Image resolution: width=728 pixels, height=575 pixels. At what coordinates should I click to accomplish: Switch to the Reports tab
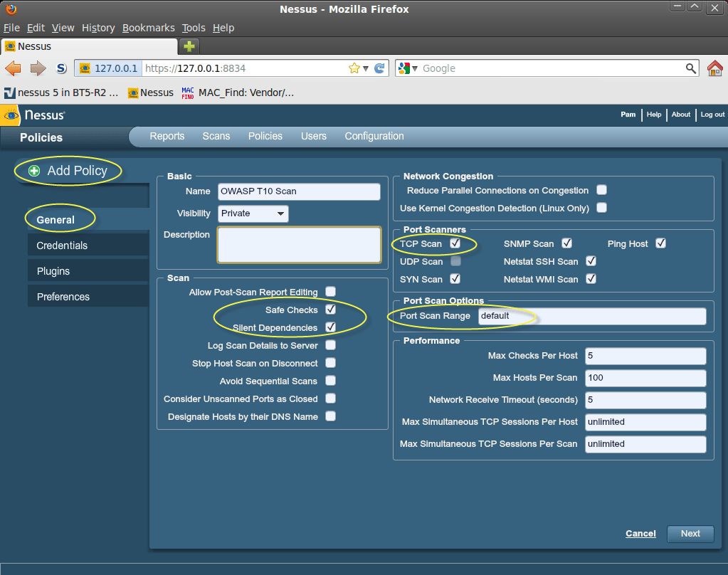pos(167,136)
